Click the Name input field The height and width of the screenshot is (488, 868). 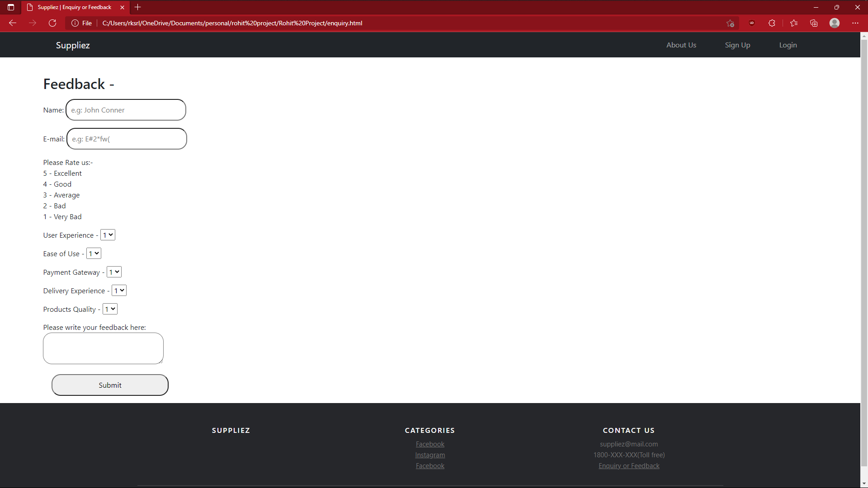[x=126, y=110]
